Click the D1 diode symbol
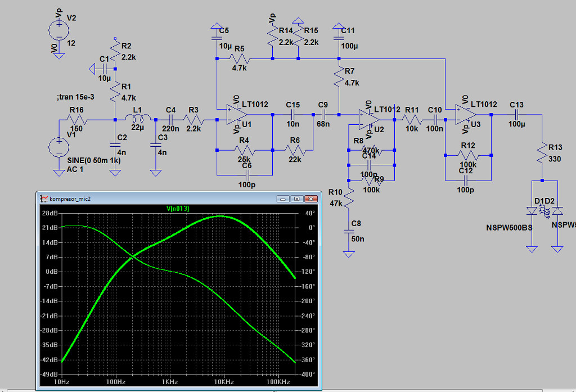The image size is (576, 392). click(x=530, y=211)
